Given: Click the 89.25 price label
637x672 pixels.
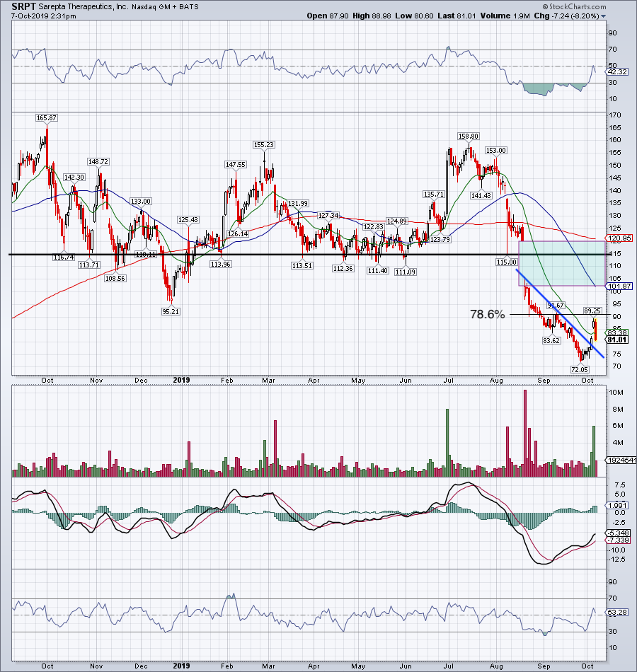Looking at the screenshot, I should coord(592,311).
